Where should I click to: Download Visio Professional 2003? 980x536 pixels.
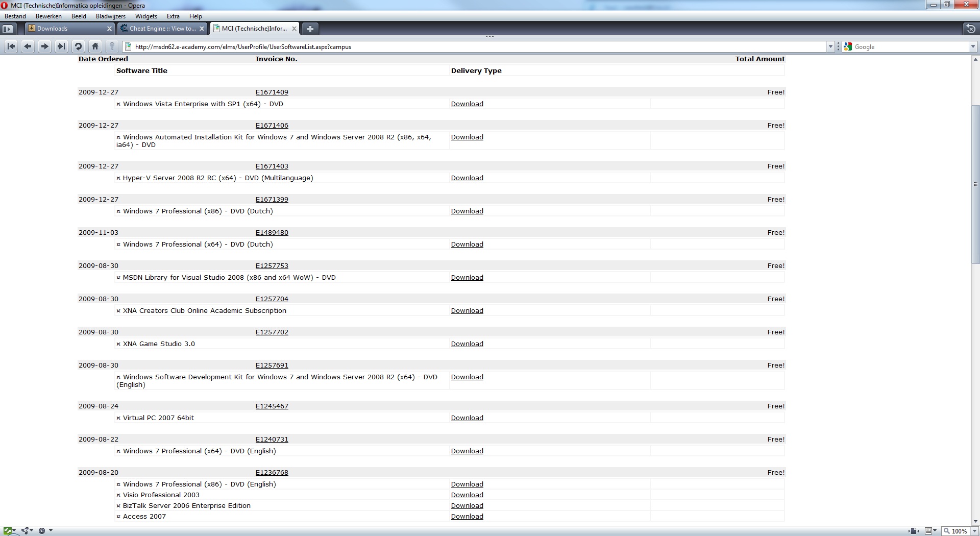(467, 495)
